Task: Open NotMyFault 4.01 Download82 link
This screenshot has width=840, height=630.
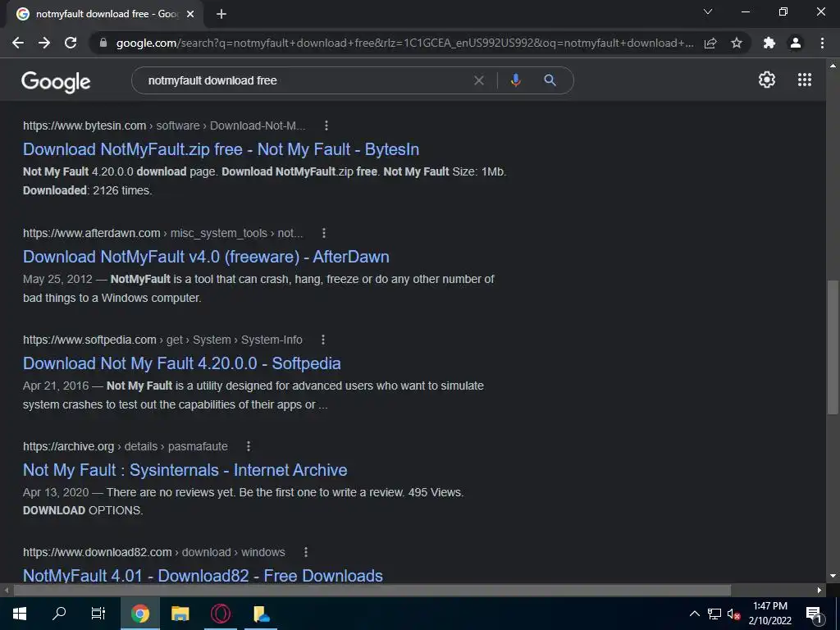Action: tap(203, 576)
